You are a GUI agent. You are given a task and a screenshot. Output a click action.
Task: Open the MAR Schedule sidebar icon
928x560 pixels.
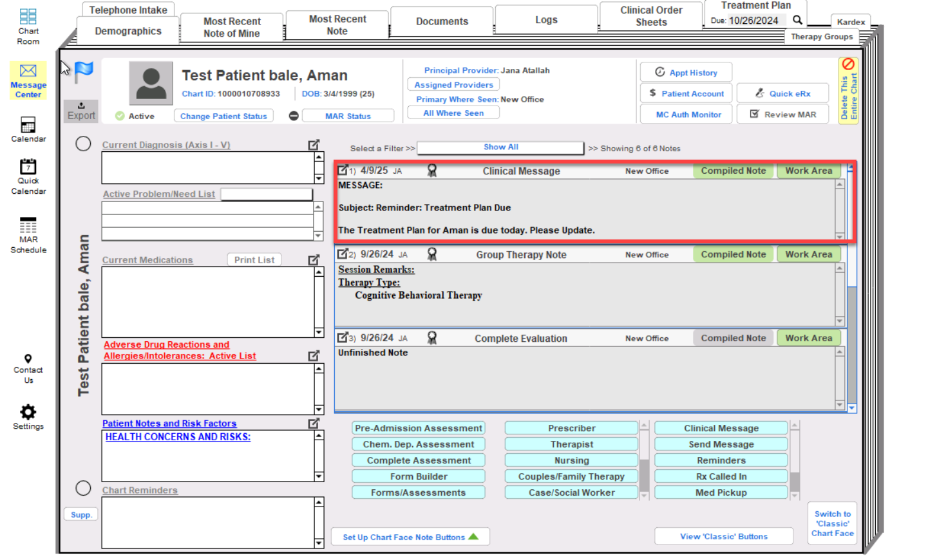(x=28, y=226)
